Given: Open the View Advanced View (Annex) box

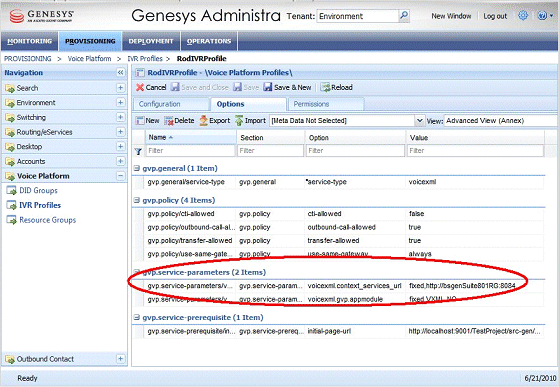Looking at the screenshot, I should click(x=501, y=120).
